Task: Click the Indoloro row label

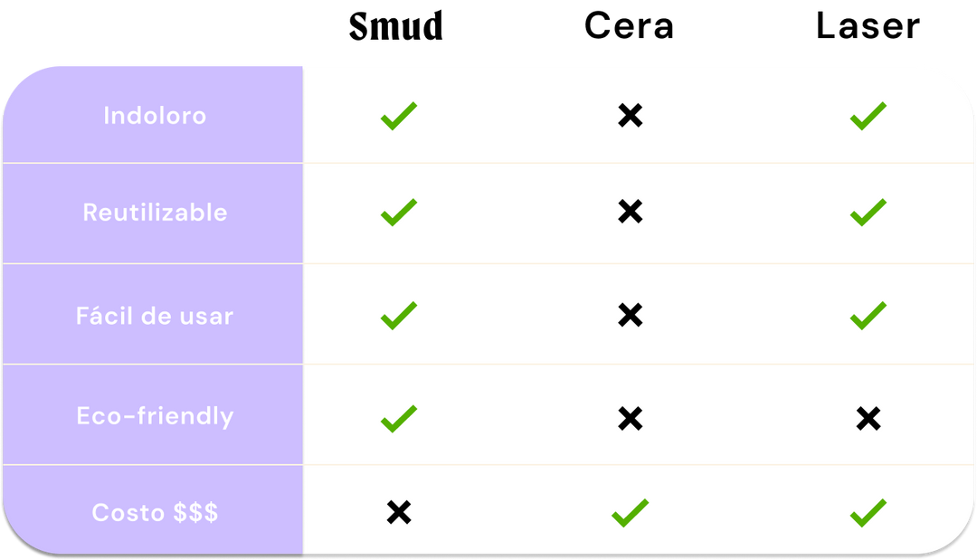Action: (155, 116)
